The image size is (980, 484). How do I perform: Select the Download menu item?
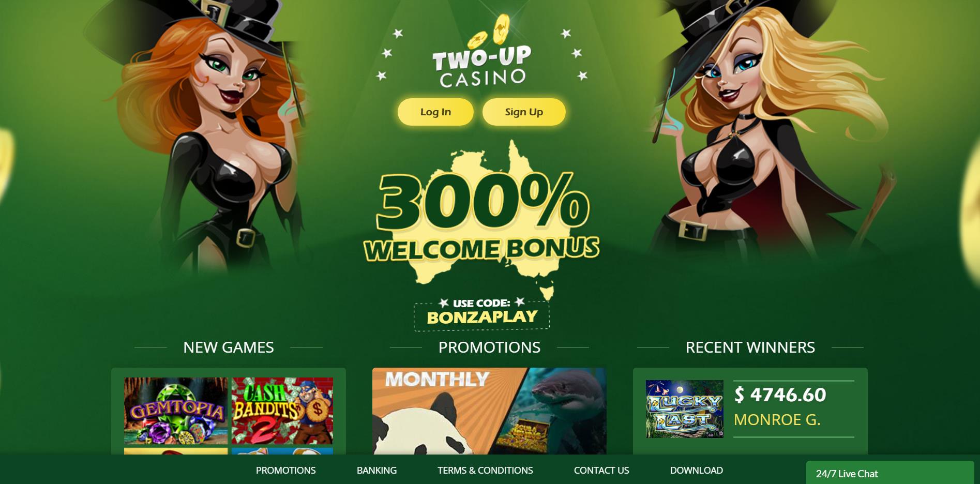(x=697, y=471)
